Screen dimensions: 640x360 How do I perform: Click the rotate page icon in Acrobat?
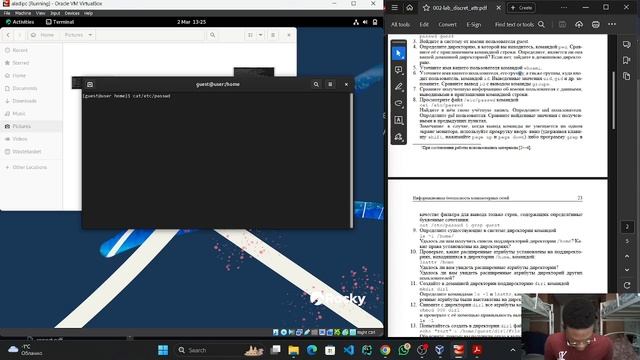pyautogui.click(x=627, y=285)
